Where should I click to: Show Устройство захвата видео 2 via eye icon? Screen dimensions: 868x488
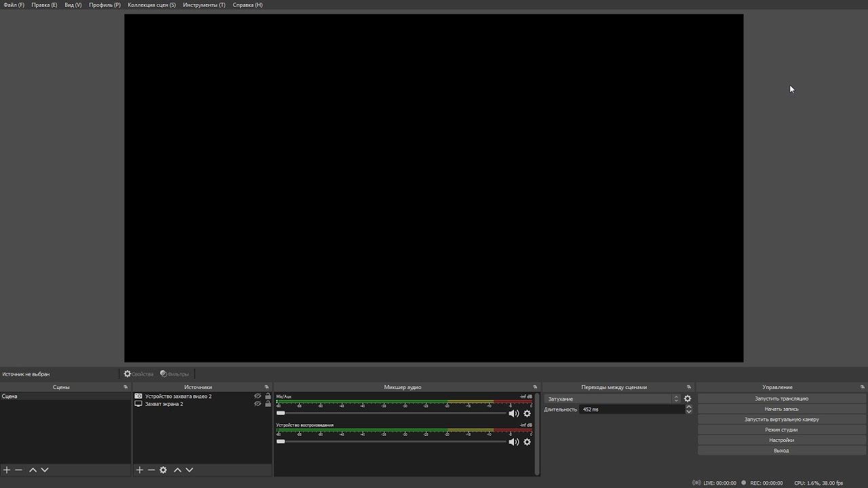(x=258, y=396)
